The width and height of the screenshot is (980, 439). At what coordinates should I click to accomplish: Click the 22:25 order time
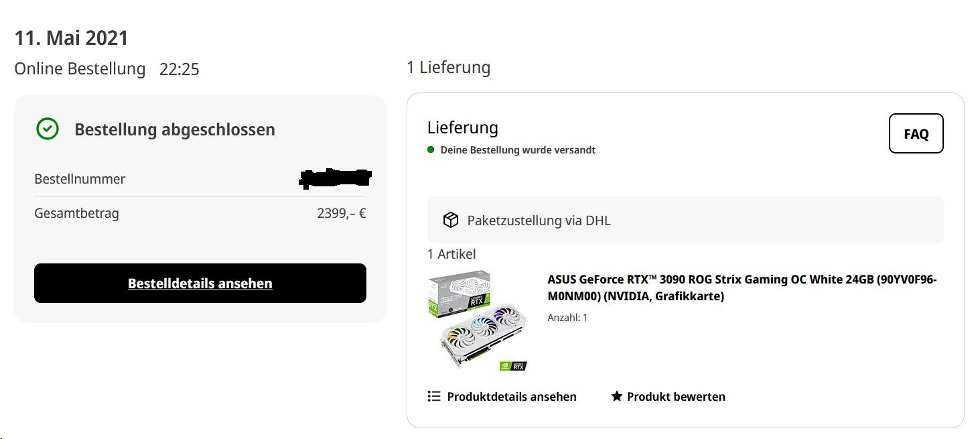179,70
